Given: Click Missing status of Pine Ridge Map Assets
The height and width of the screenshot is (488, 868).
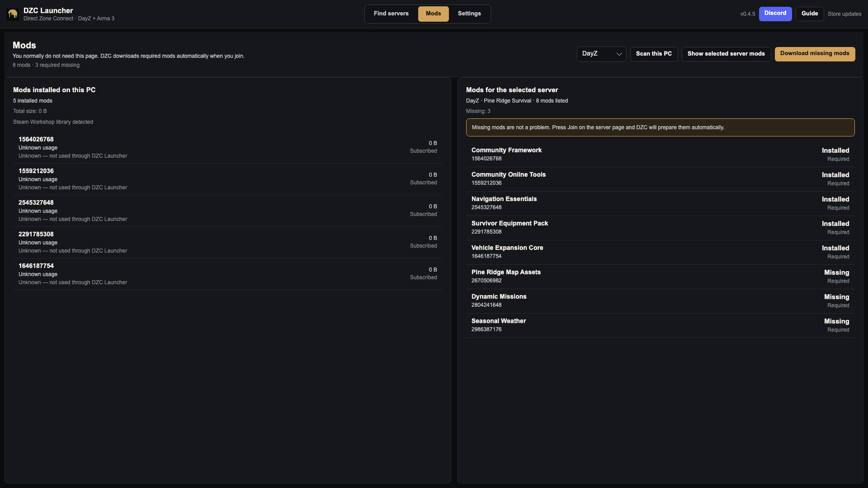Looking at the screenshot, I should (x=836, y=272).
